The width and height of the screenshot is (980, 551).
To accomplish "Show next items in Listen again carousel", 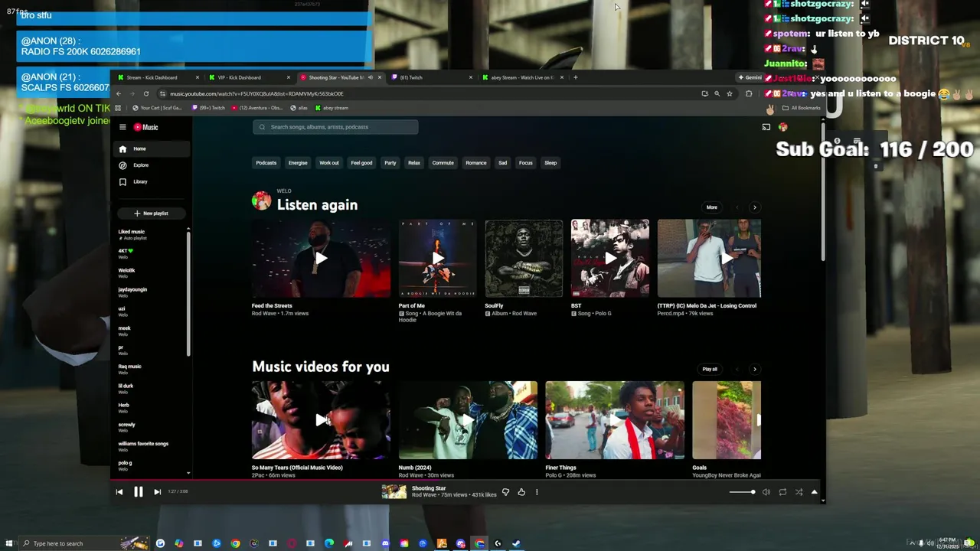I will [755, 207].
